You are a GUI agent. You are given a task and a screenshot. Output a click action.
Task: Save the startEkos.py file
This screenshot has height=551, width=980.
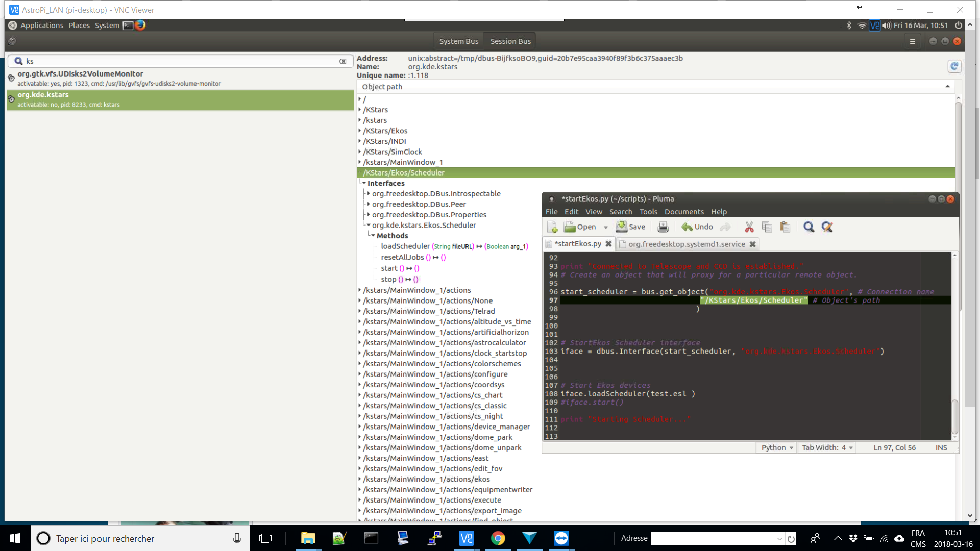(x=630, y=227)
